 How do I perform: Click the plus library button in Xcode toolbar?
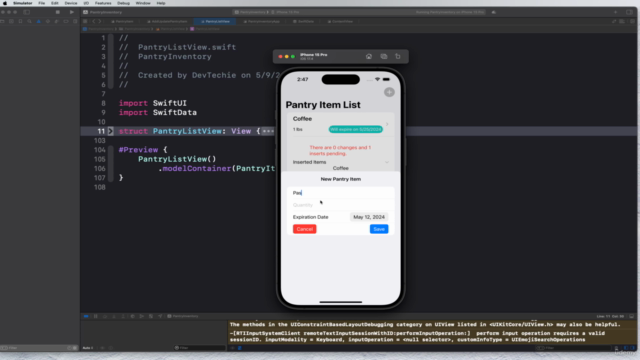pyautogui.click(x=616, y=12)
